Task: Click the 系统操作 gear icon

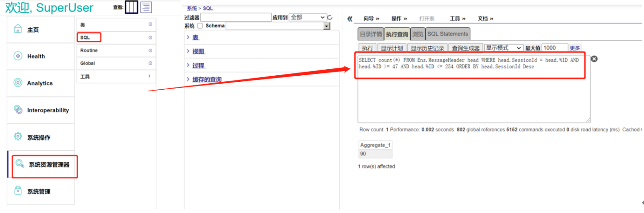Action: click(18, 136)
